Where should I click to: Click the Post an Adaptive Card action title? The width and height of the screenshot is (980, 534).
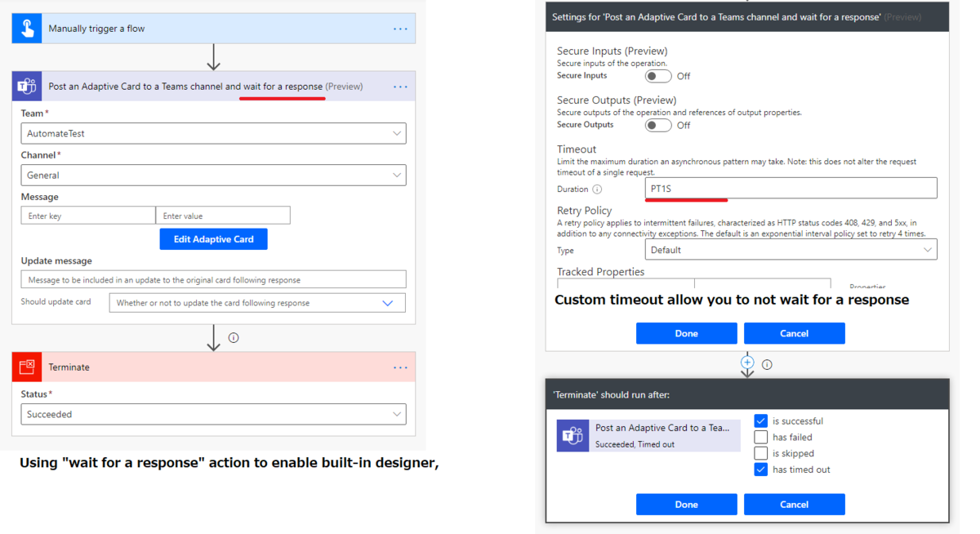click(205, 87)
